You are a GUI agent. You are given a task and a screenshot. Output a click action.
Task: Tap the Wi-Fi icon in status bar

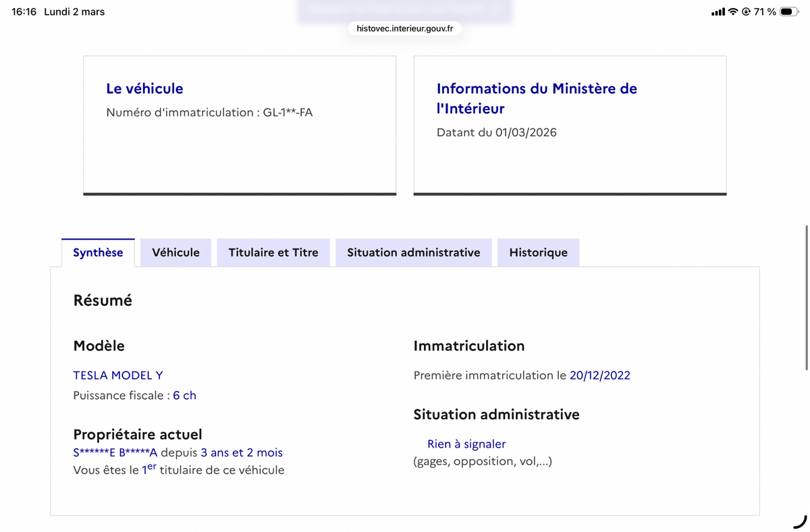pos(733,12)
